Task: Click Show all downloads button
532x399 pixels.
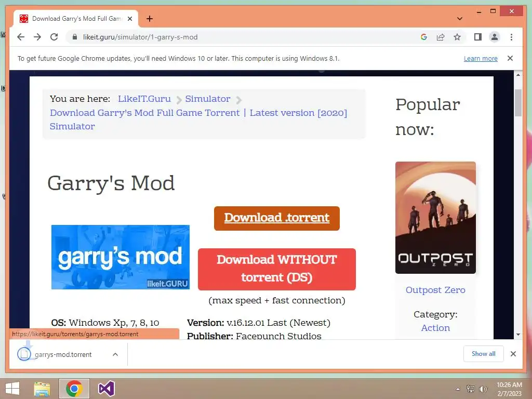Action: [x=483, y=353]
